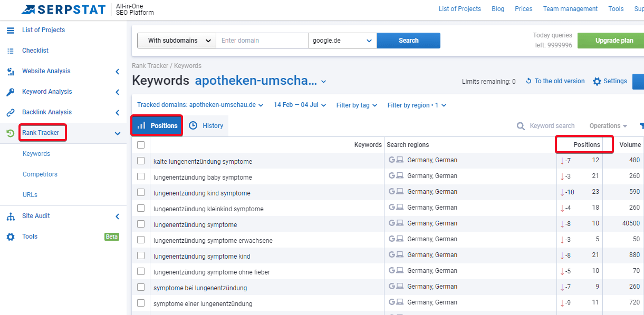Image resolution: width=644 pixels, height=315 pixels.
Task: Open URLs under Rank Tracker
Action: click(x=30, y=195)
